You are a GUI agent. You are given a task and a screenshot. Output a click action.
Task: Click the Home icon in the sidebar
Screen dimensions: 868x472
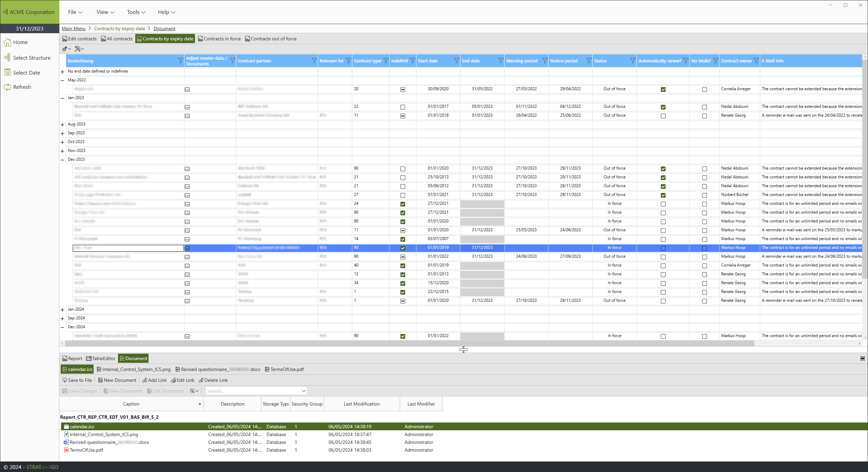pos(7,42)
